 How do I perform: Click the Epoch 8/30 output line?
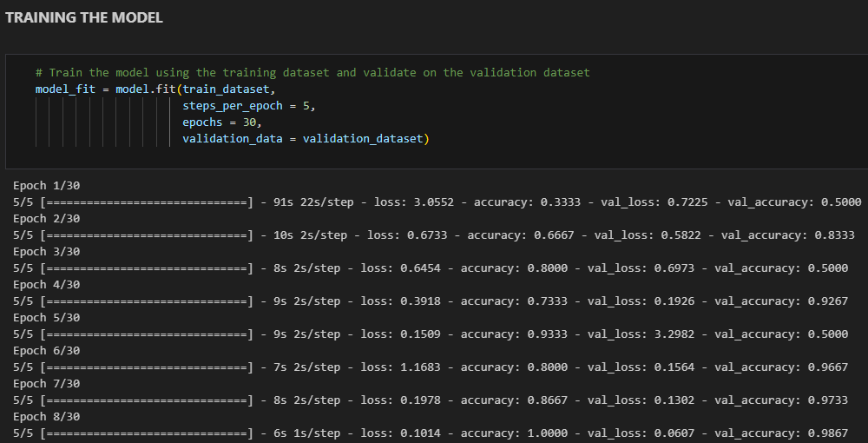coord(47,416)
